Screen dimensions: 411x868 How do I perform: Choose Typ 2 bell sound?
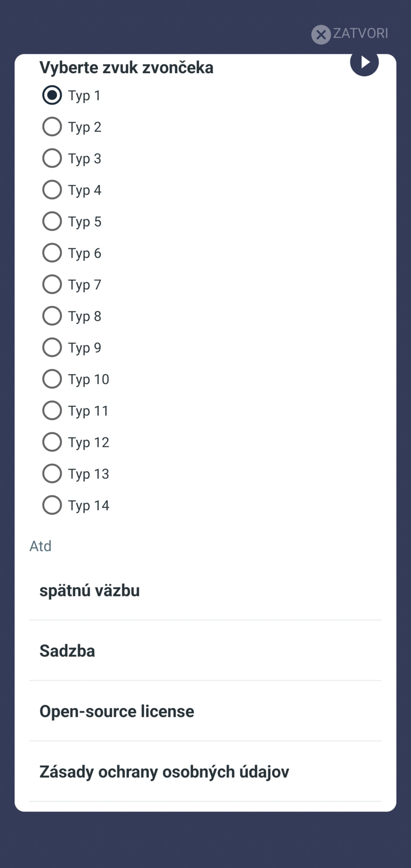point(52,127)
